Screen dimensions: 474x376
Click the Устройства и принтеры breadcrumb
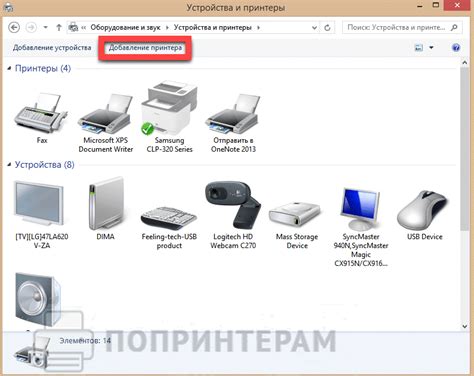213,27
